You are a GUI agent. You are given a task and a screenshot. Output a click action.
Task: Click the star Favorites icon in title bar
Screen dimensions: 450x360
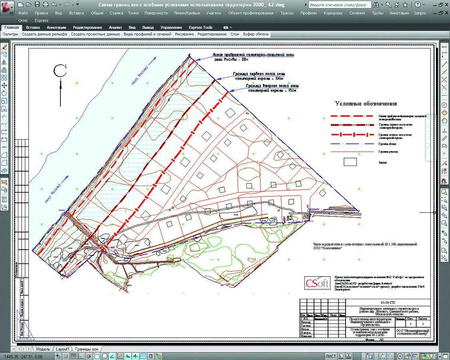pos(405,5)
